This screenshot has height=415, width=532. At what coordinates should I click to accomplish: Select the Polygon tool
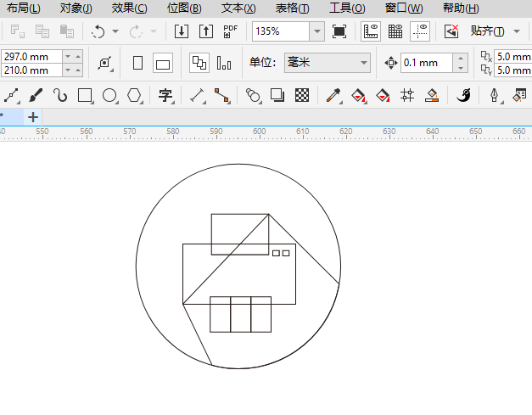[134, 95]
